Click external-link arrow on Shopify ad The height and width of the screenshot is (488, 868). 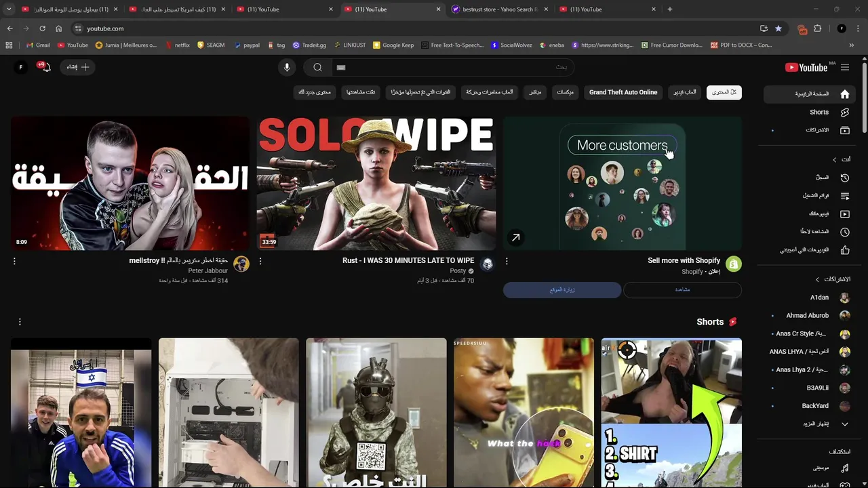pos(516,237)
